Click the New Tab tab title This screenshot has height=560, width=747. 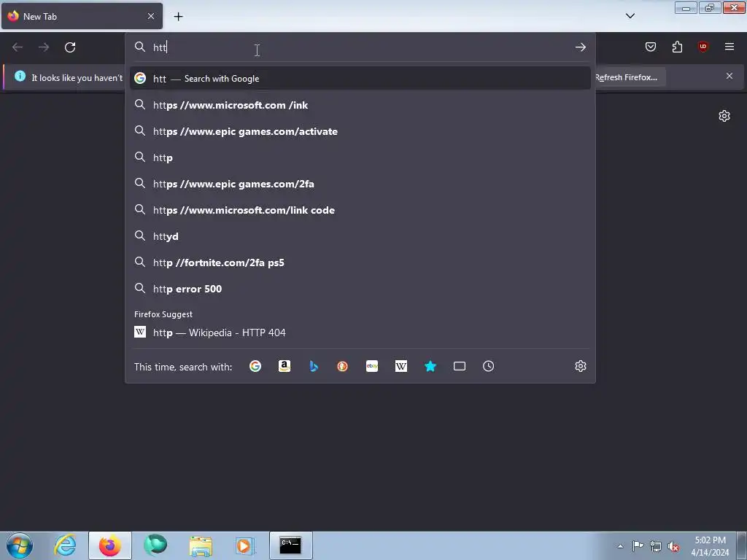(x=40, y=17)
